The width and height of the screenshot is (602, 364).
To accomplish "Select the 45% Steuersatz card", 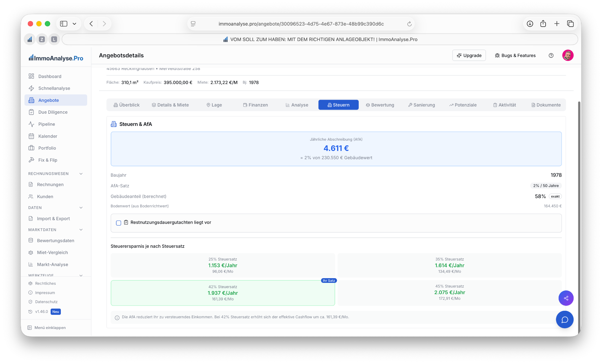I will coord(450,292).
